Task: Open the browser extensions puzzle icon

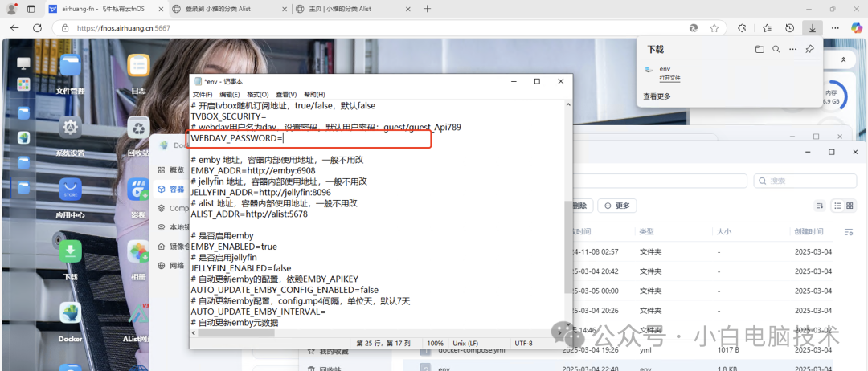Action: pyautogui.click(x=743, y=27)
